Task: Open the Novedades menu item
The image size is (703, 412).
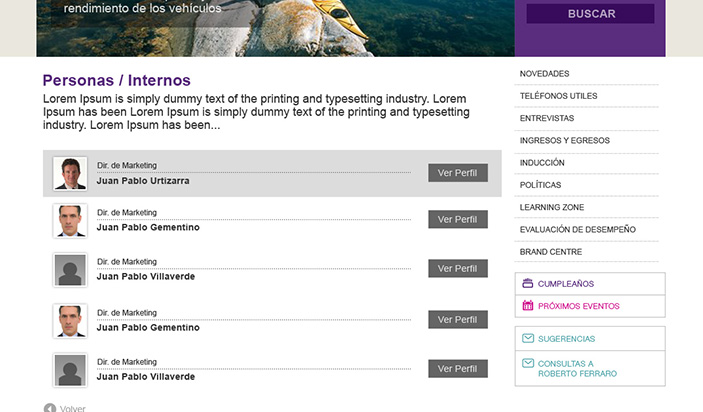Action: pyautogui.click(x=545, y=74)
